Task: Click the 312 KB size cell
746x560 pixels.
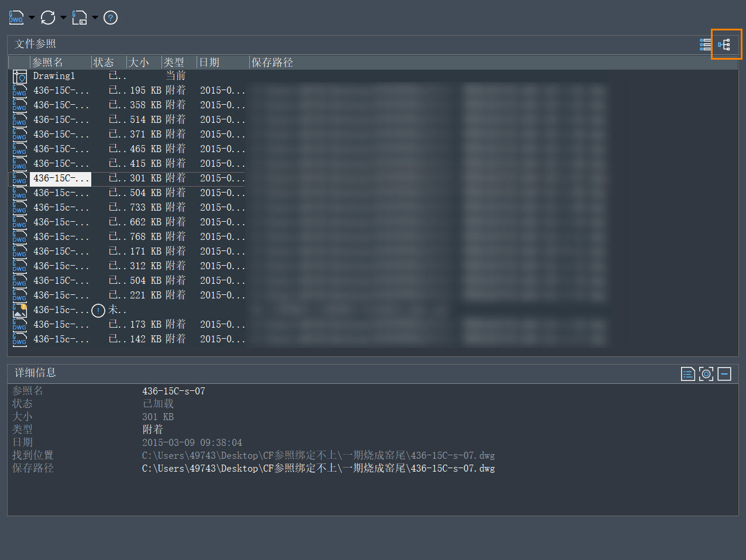Action: click(146, 266)
